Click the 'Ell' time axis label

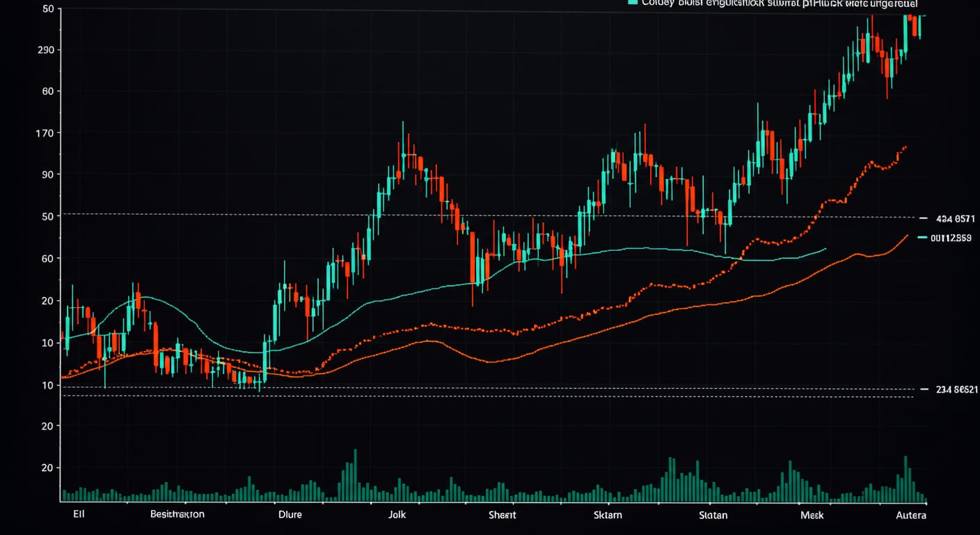(79, 515)
